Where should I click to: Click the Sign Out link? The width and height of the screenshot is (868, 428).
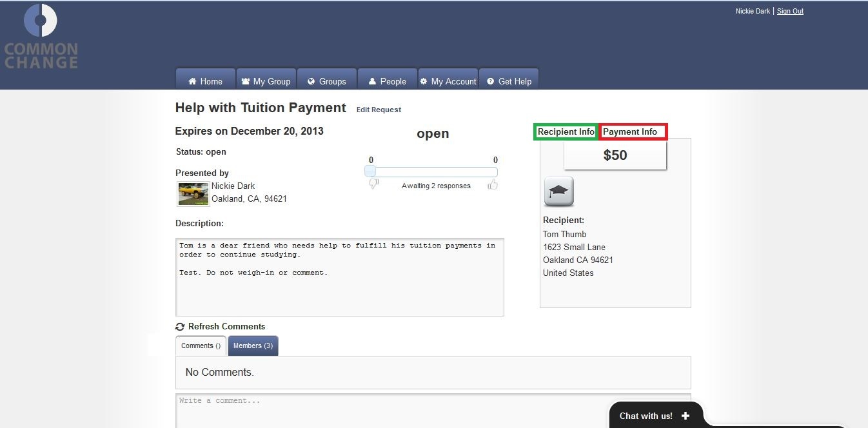coord(790,11)
